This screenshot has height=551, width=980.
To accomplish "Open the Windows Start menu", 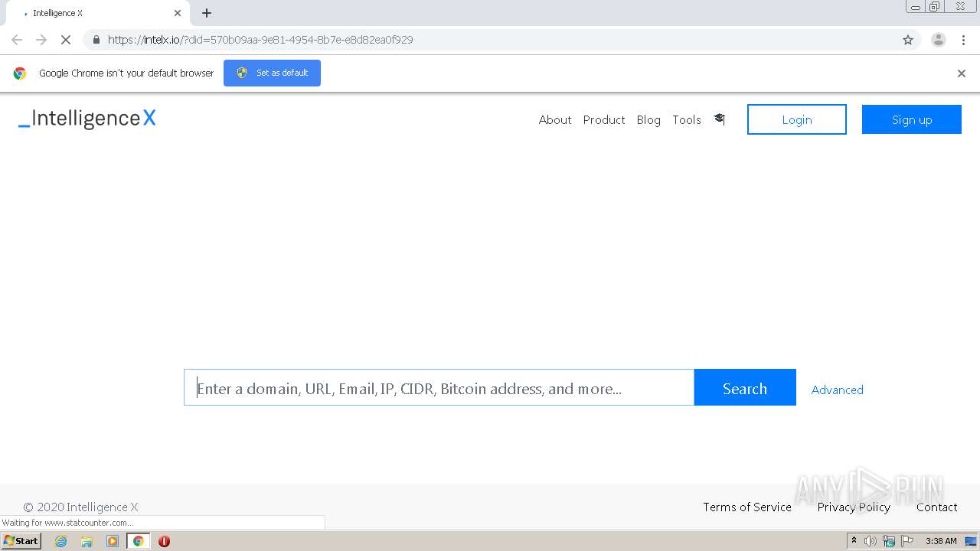I will tap(21, 541).
